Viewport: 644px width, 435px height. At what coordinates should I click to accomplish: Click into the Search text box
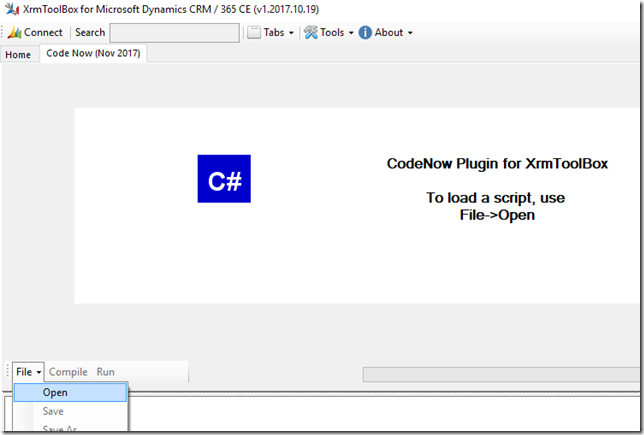click(175, 32)
